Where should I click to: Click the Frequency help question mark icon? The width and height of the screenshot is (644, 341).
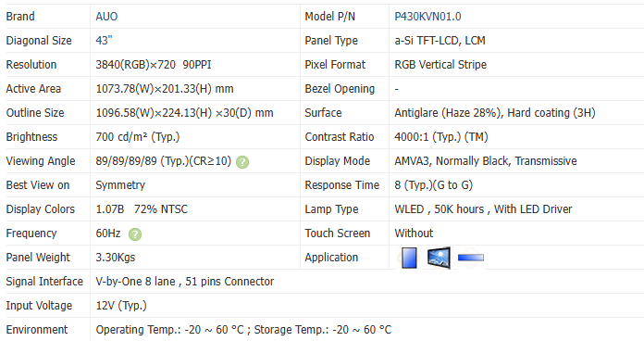(135, 234)
